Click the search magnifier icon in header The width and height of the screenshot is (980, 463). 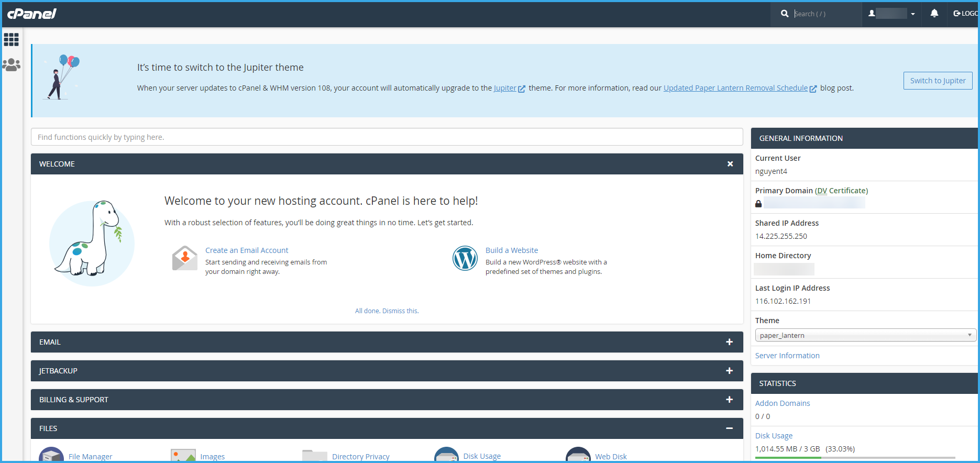pos(785,14)
